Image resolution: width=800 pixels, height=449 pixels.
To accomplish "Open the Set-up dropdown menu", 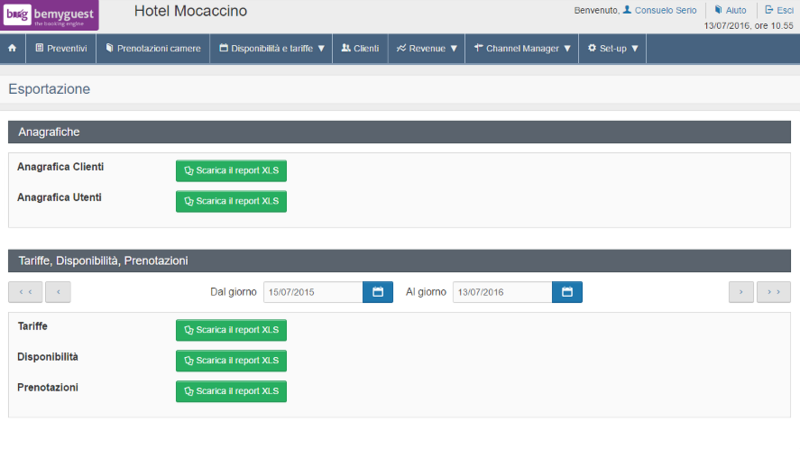I will 612,48.
